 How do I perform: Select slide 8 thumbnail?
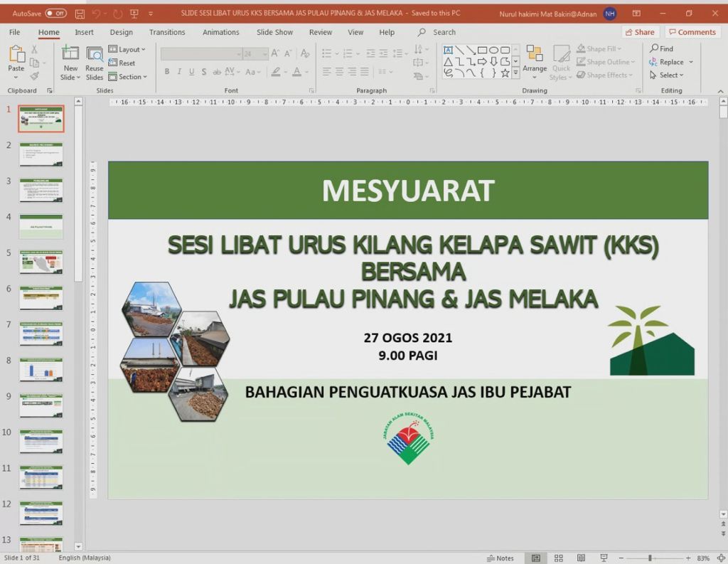coord(41,369)
